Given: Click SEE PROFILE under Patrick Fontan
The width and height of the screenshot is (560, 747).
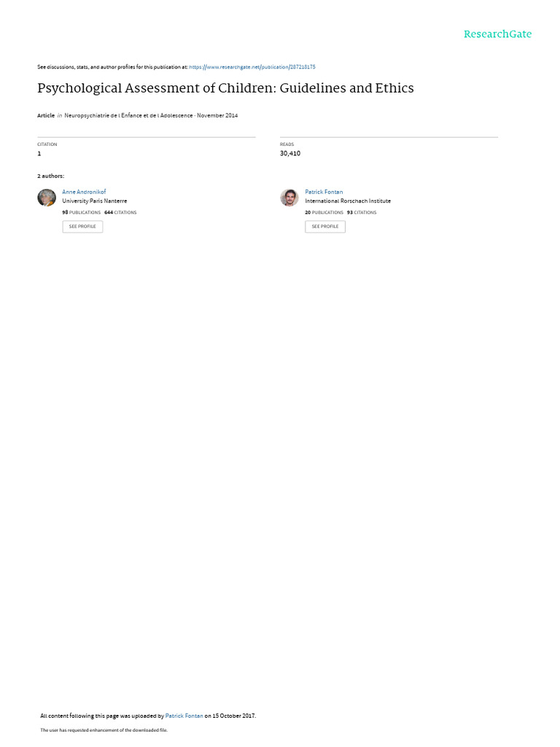Looking at the screenshot, I should 325,226.
